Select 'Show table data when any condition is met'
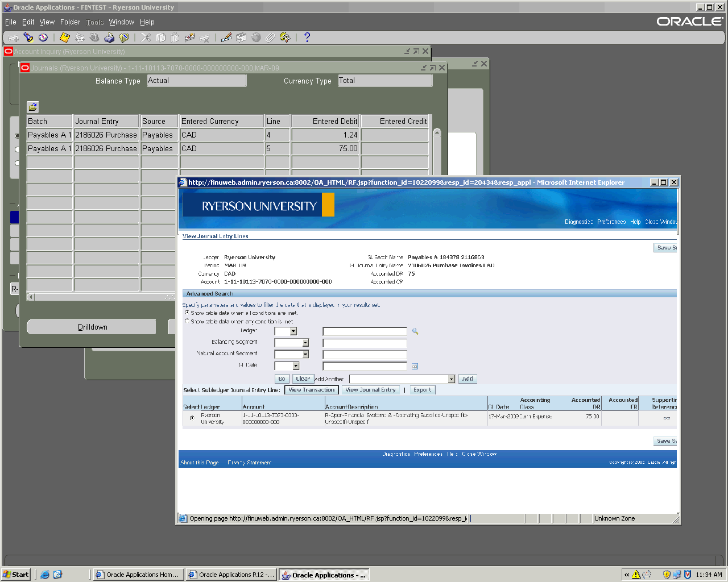728x582 pixels. point(187,321)
